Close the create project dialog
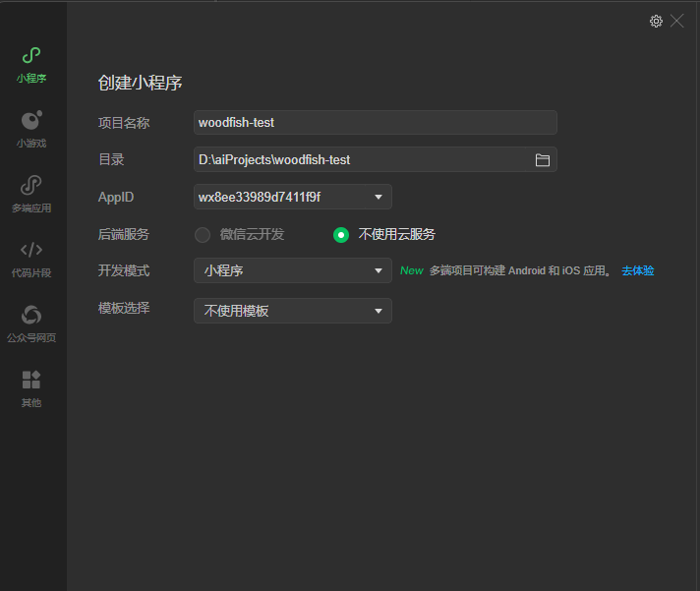This screenshot has height=591, width=700. 676,21
